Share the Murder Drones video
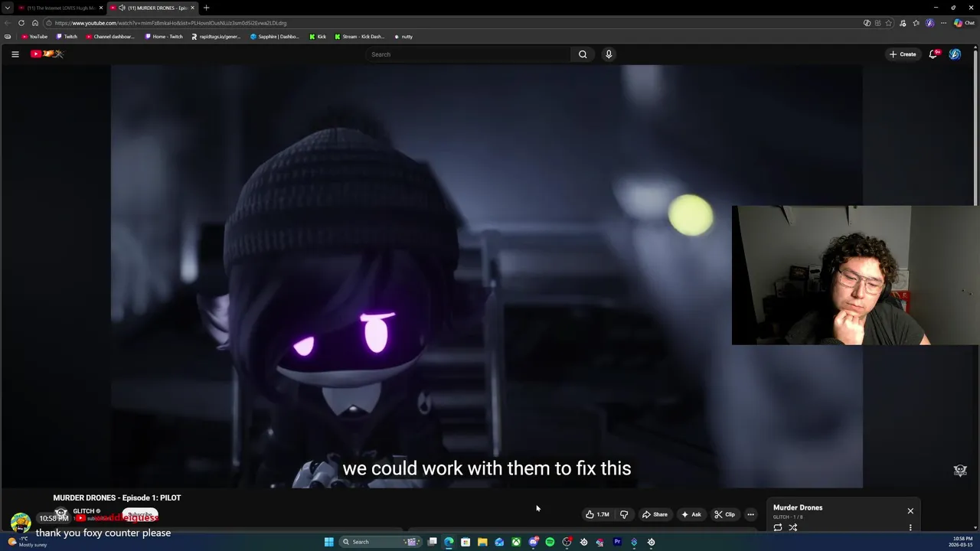This screenshot has width=980, height=551. [x=655, y=514]
